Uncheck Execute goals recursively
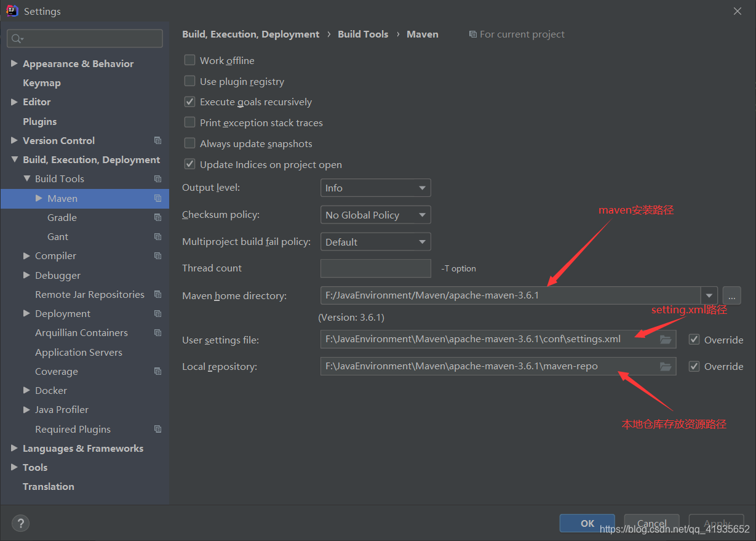 click(x=190, y=102)
